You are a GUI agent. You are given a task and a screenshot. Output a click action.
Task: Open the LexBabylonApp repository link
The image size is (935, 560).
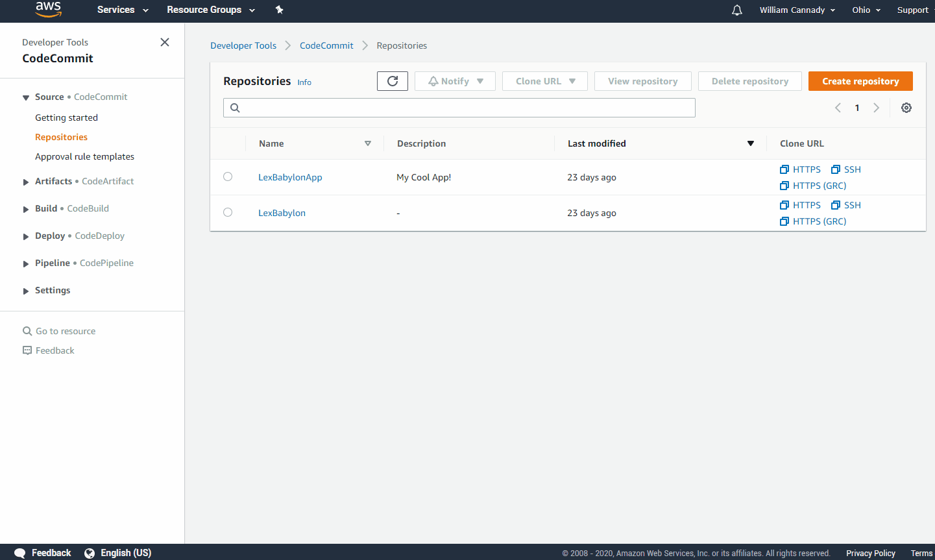[x=290, y=177]
